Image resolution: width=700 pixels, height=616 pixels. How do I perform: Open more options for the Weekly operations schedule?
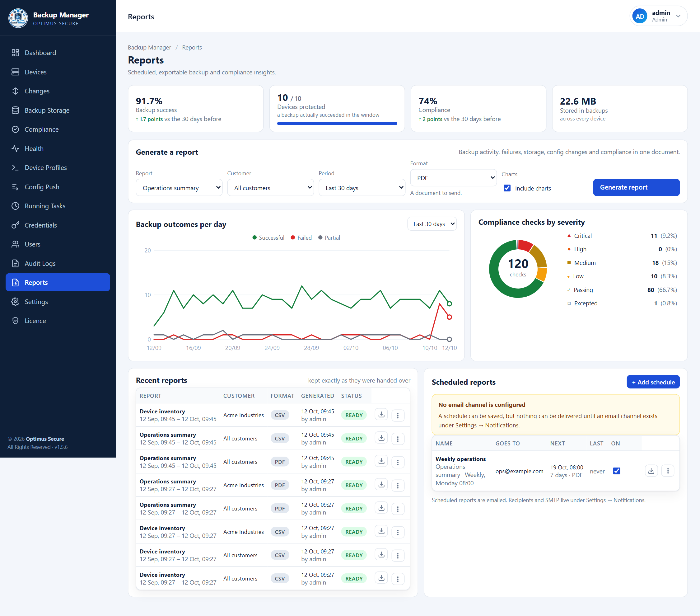(667, 471)
